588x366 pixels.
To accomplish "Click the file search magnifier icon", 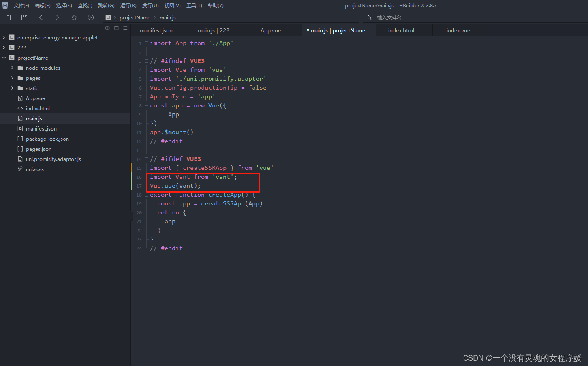I will 368,18.
